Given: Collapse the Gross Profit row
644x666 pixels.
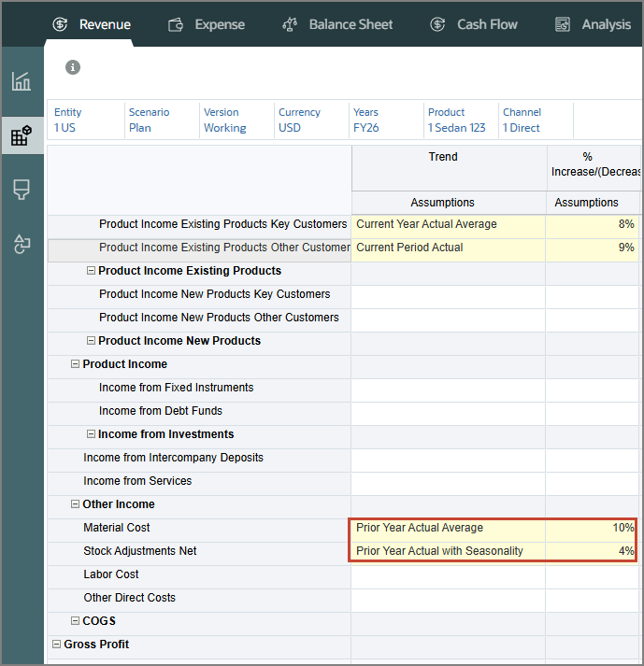Looking at the screenshot, I should click(56, 645).
